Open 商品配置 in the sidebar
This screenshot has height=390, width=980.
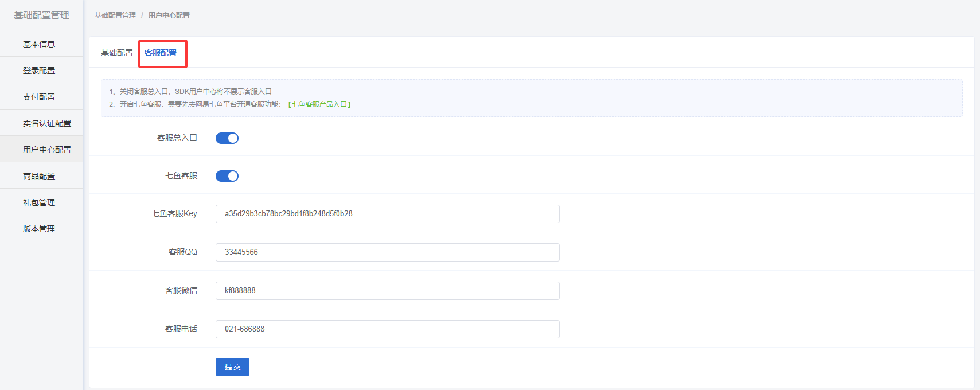[x=41, y=176]
